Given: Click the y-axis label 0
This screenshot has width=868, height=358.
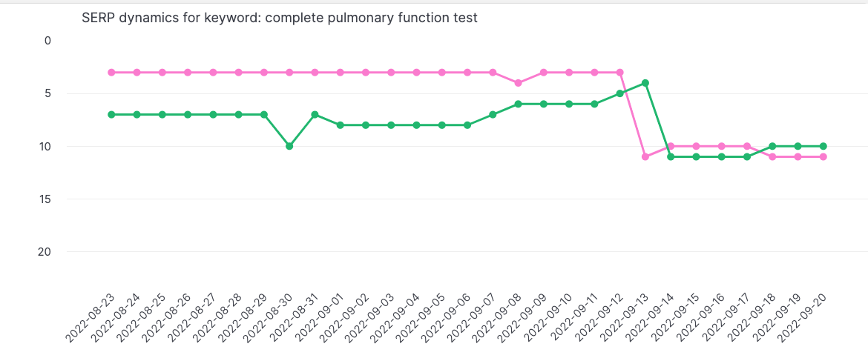Looking at the screenshot, I should pos(47,40).
